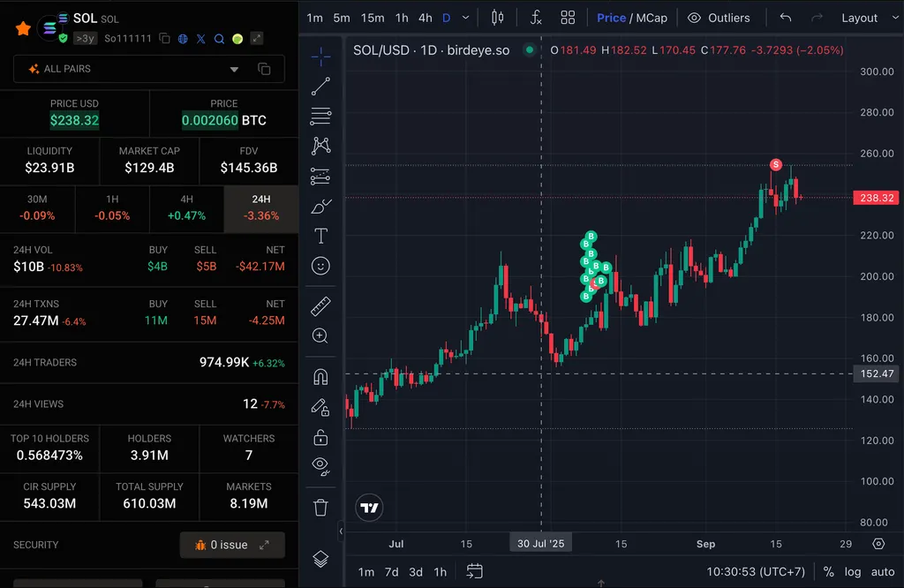Select the ruler measure tool
The height and width of the screenshot is (588, 904).
click(320, 306)
